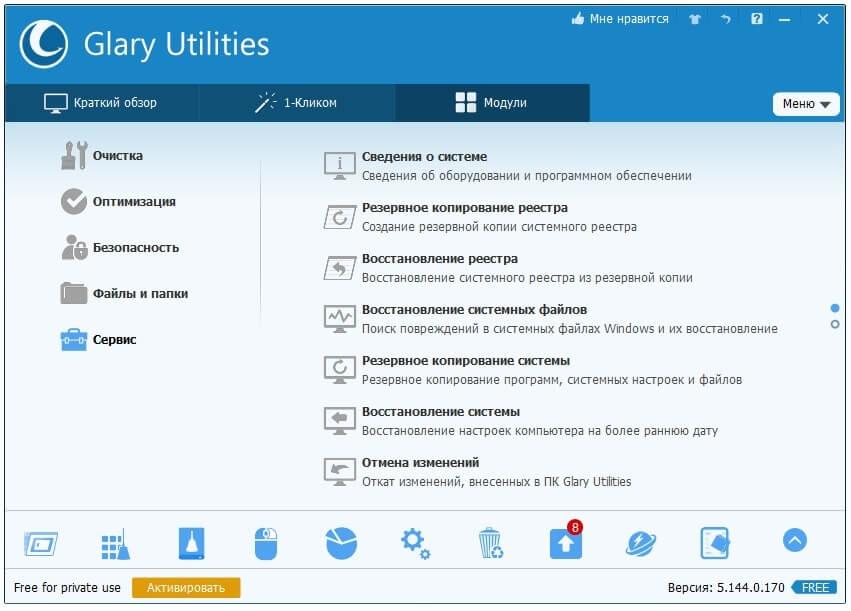Click the Версия: 5.144.0.170 text

click(726, 588)
